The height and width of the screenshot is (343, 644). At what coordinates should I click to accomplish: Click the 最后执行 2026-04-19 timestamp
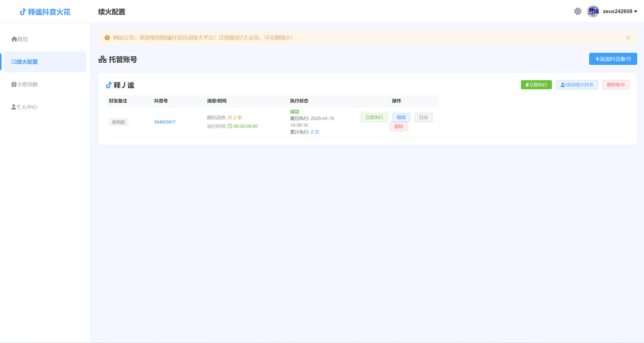pyautogui.click(x=312, y=122)
